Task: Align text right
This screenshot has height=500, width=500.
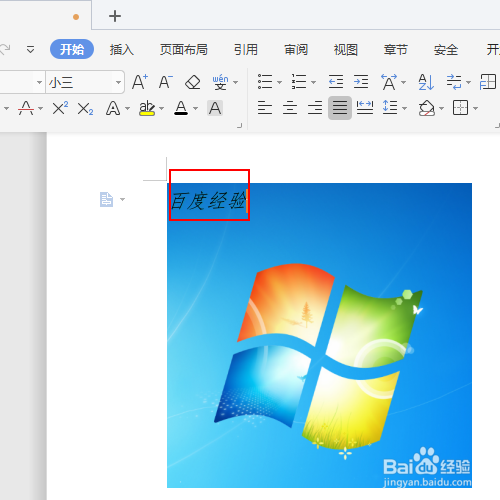Action: (315, 108)
